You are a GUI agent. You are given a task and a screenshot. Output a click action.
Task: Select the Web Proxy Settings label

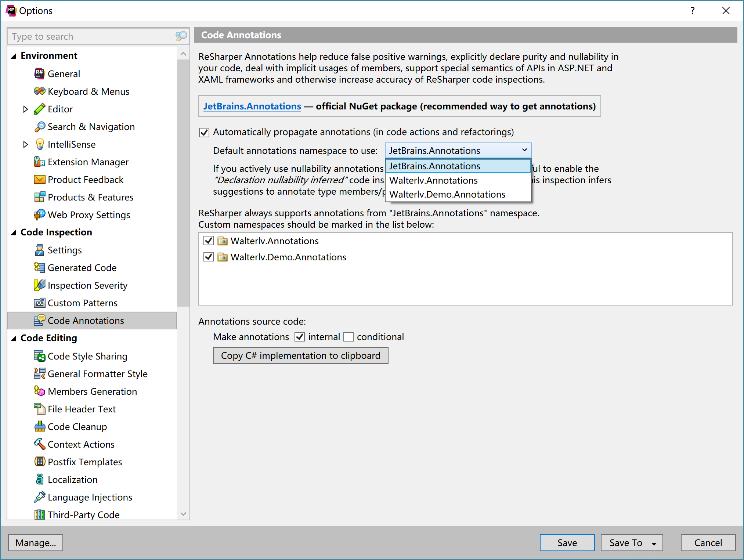pos(89,215)
